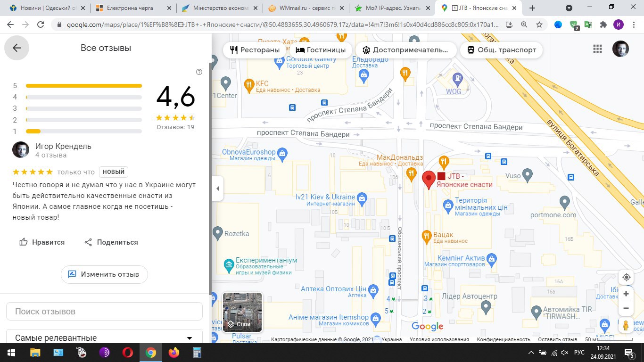Open the Google apps grid

[x=598, y=49]
